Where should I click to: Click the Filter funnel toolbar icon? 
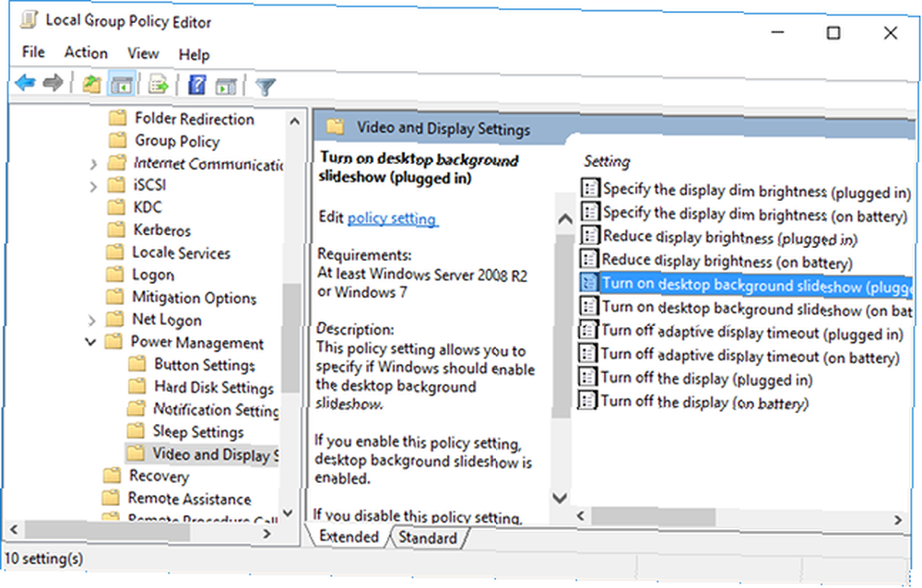click(266, 87)
